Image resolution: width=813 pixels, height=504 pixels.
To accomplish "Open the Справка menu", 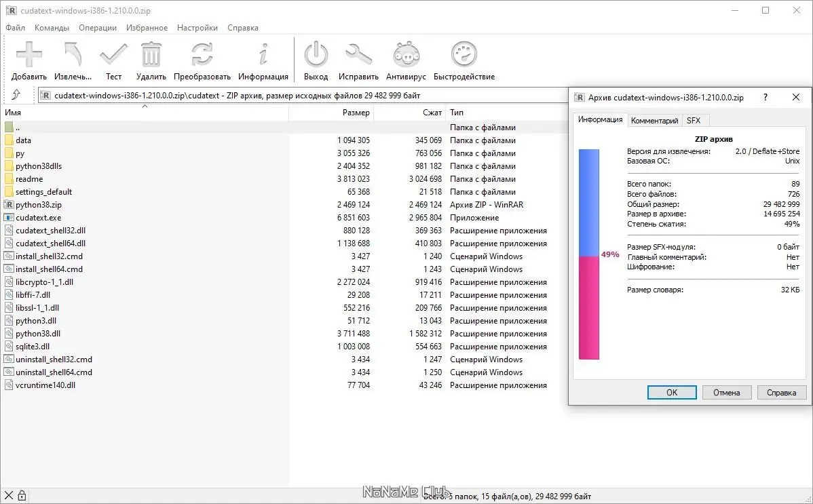I will 243,28.
